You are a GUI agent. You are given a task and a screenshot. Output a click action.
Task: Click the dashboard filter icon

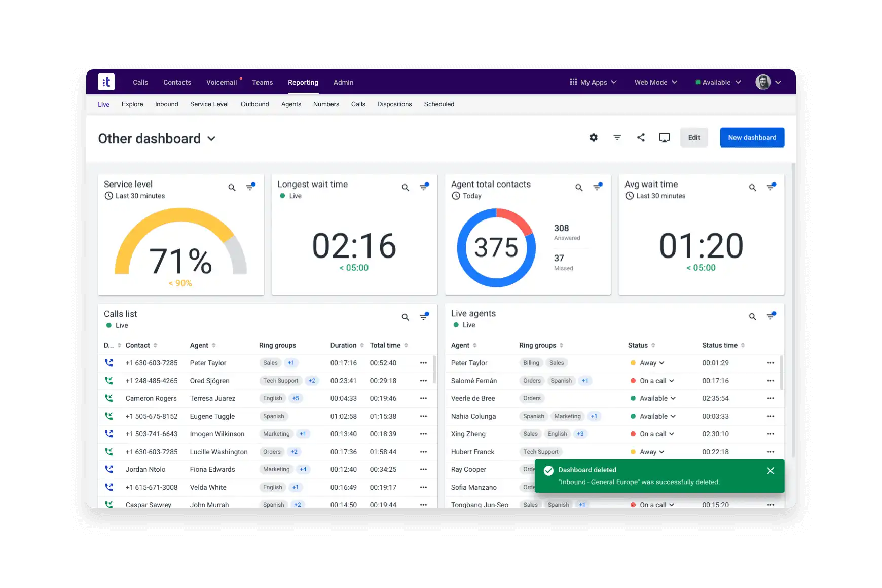[x=617, y=138]
